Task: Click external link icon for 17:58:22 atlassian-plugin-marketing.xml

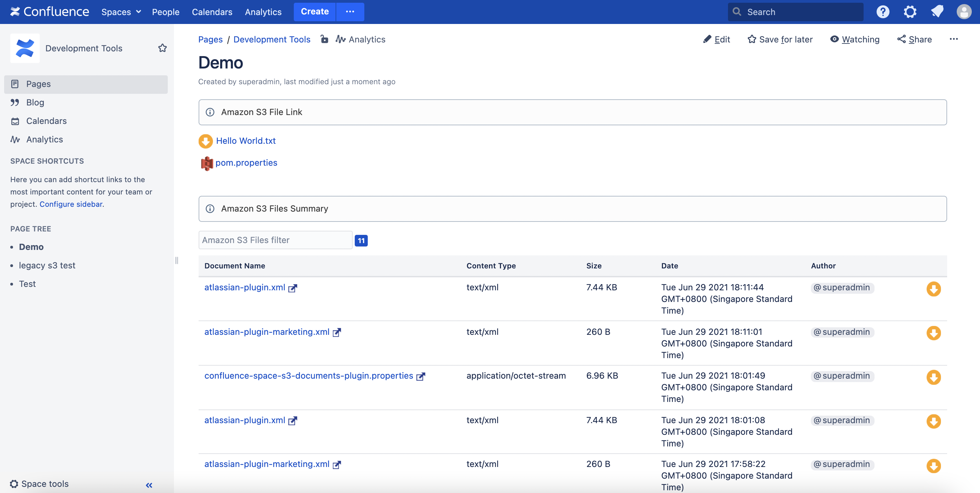Action: 337,465
